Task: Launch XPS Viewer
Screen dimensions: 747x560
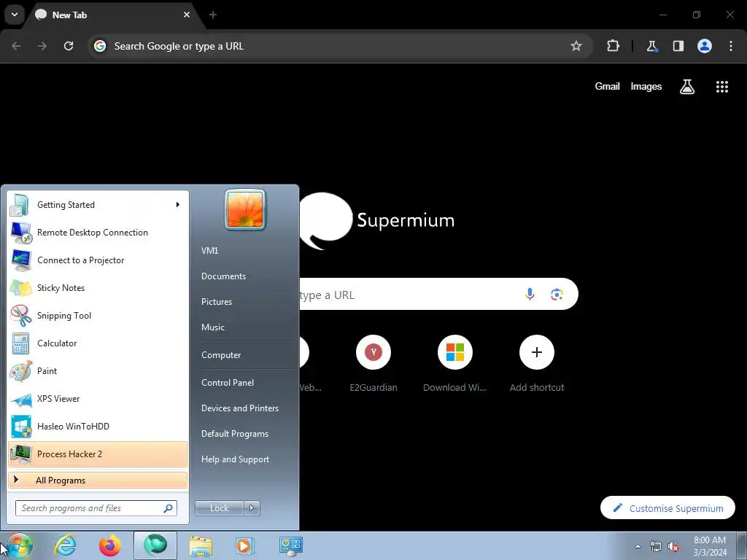Action: point(98,399)
